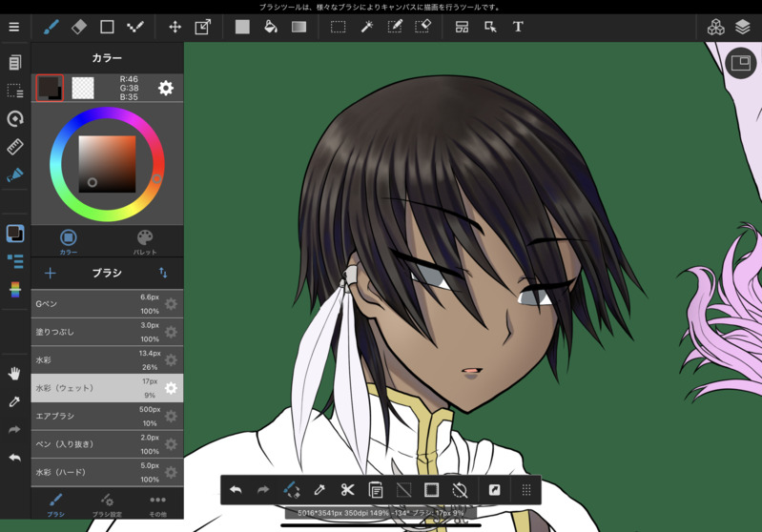Click redo in the floating shortcut bar
762x532 pixels.
[x=263, y=490]
